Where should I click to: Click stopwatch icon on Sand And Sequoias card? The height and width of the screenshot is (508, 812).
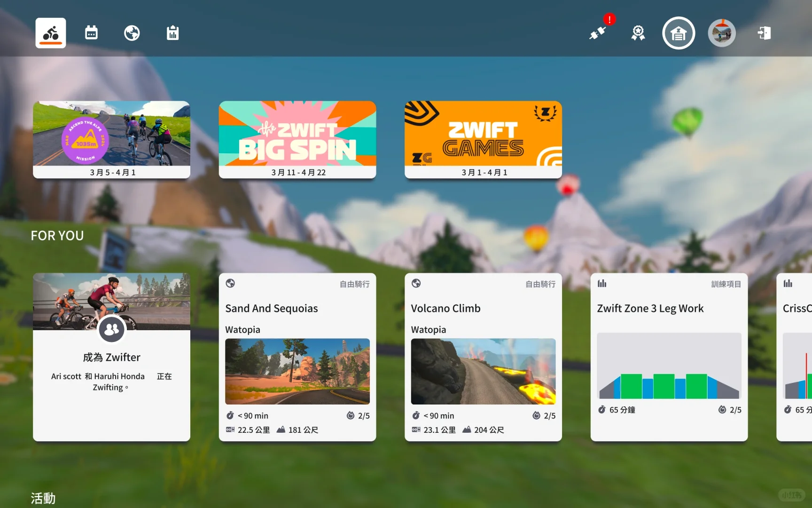(230, 415)
